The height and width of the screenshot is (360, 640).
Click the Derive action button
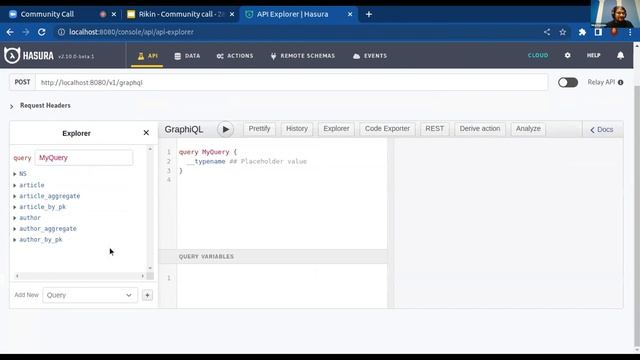point(480,129)
